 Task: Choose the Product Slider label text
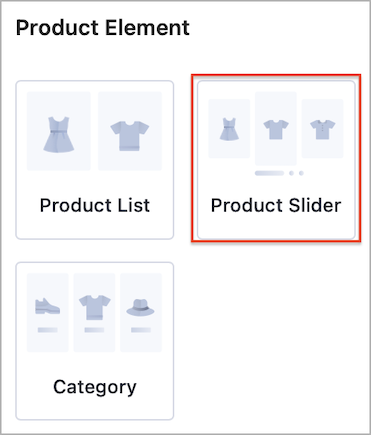pos(276,205)
